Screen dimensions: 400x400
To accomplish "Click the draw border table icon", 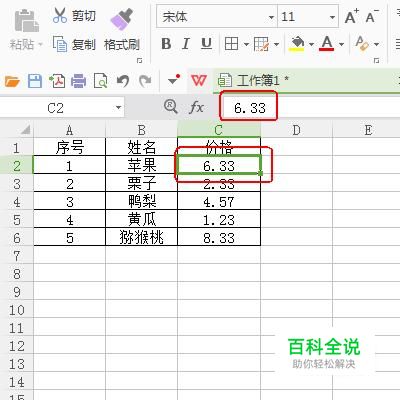I will 261,44.
